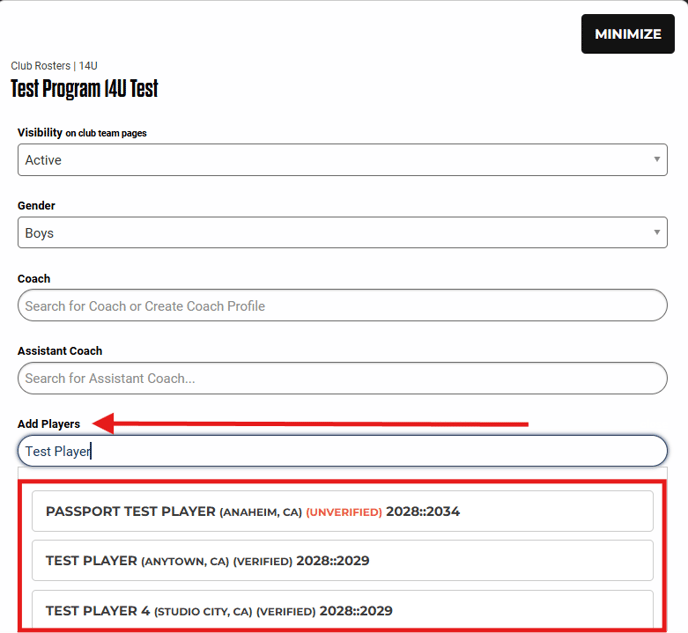Focus the Assistant Coach search field
Image resolution: width=688 pixels, height=633 pixels.
click(x=342, y=378)
